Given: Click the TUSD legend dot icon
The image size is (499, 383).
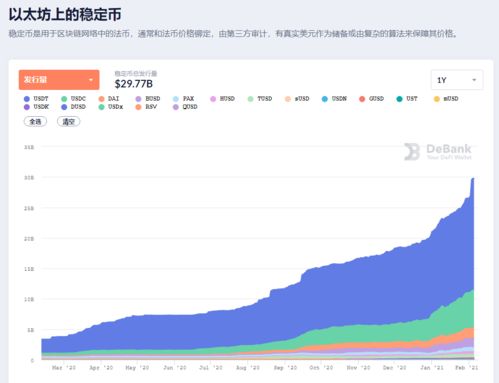Looking at the screenshot, I should [250, 99].
